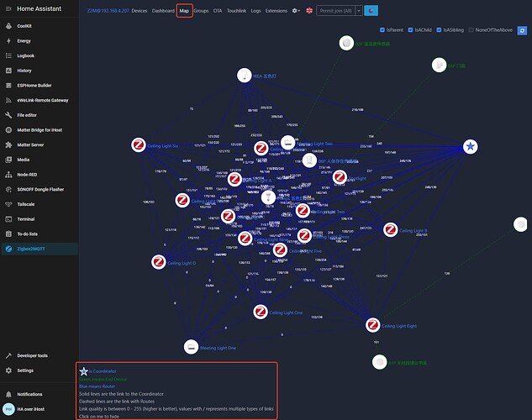Enable the NoneOfTheAbove checkbox
532x420 pixels.
[471, 30]
